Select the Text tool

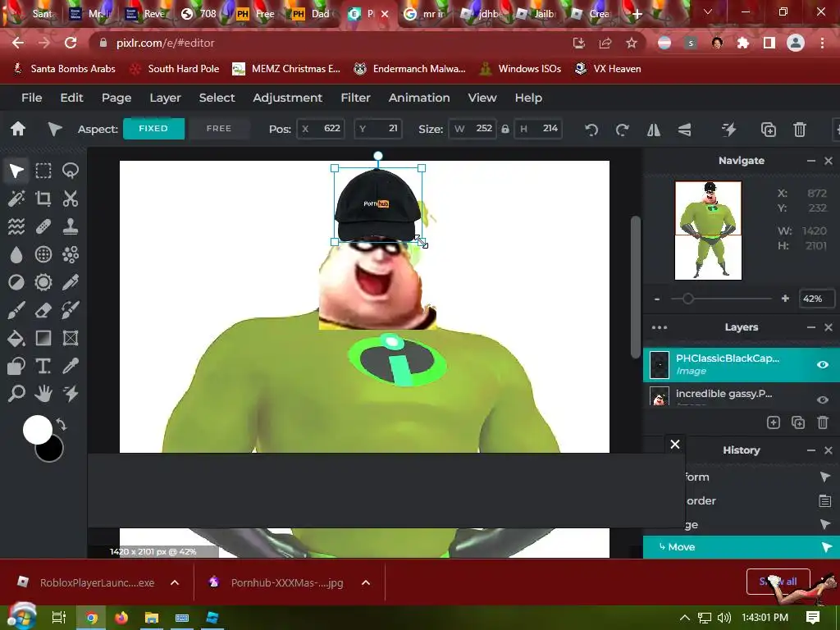click(x=43, y=366)
